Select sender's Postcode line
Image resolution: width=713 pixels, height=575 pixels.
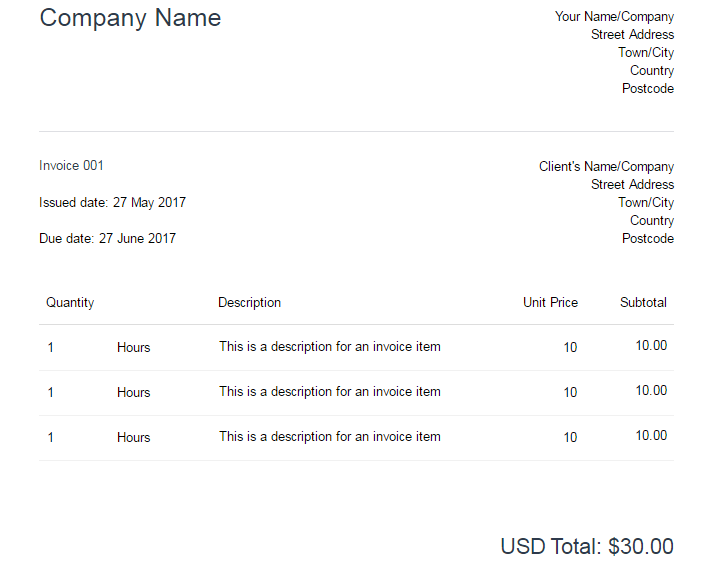point(648,89)
